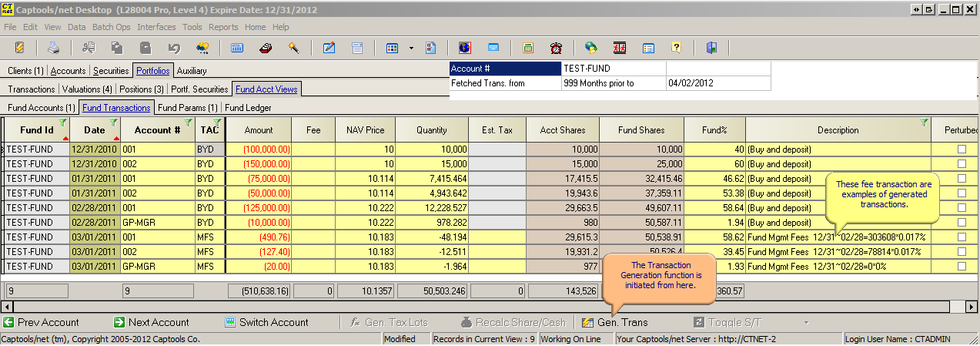980x346 pixels.
Task: Click the red eraser toolbar icon
Action: (265, 48)
